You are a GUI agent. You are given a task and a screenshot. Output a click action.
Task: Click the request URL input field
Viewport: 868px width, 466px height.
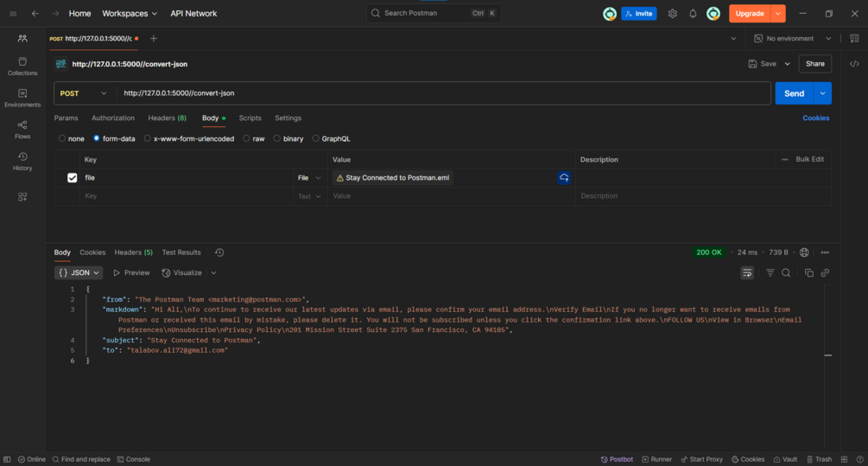443,93
